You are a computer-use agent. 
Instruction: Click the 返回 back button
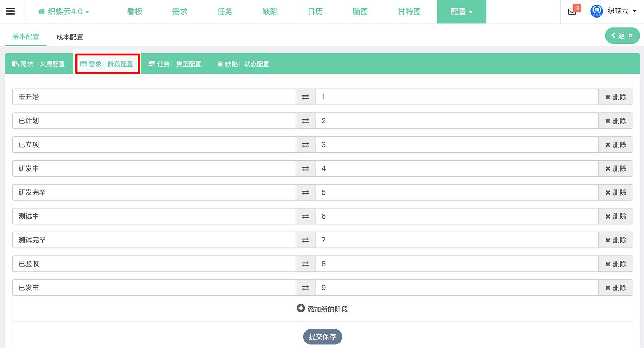(622, 35)
